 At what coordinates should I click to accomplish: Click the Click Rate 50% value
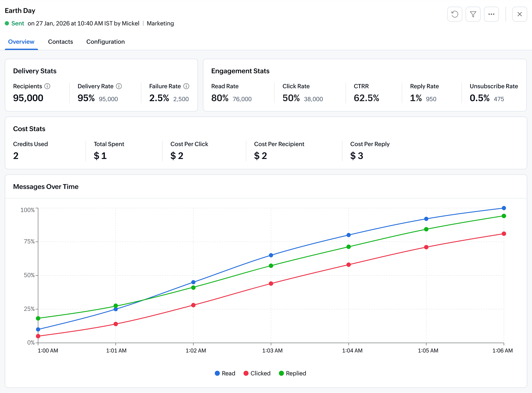(291, 98)
